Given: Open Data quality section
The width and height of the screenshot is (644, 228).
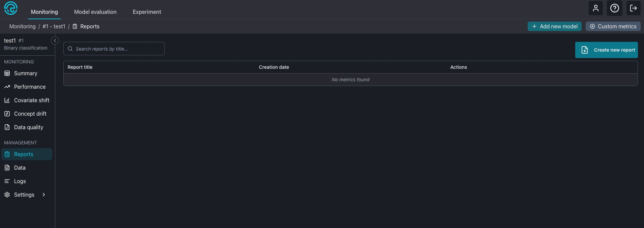Looking at the screenshot, I should [28, 127].
